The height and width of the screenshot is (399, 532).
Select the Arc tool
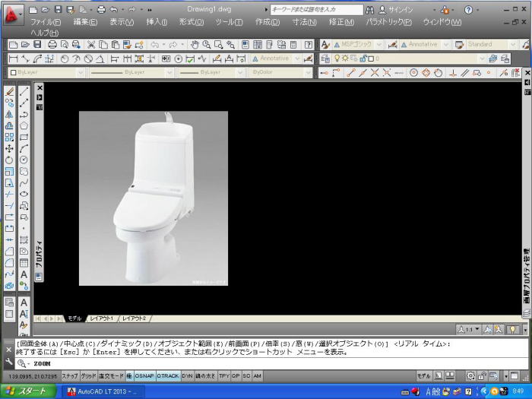(24, 149)
